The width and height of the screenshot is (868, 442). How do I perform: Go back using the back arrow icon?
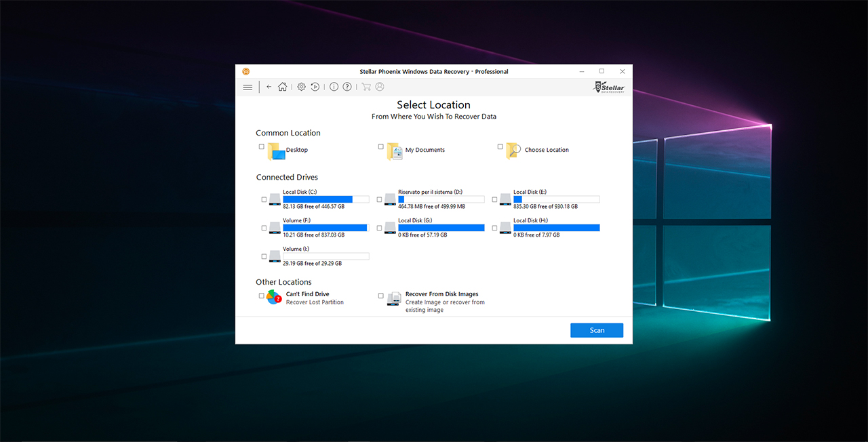point(269,87)
